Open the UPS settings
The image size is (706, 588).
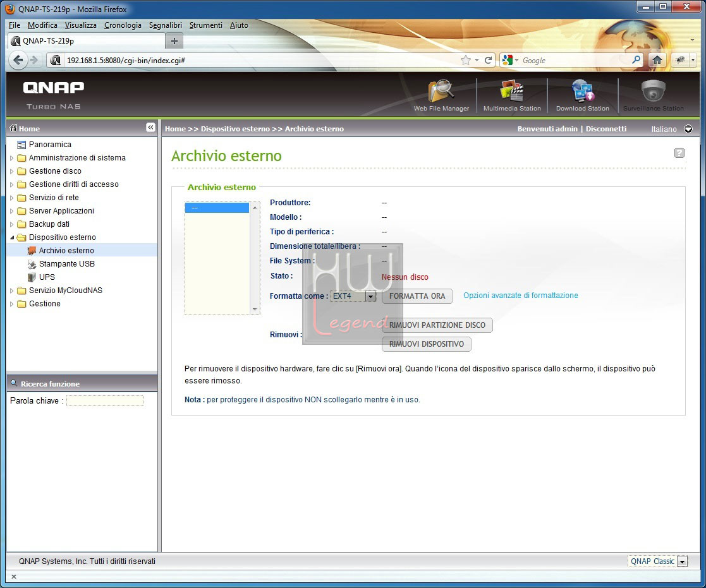coord(47,277)
